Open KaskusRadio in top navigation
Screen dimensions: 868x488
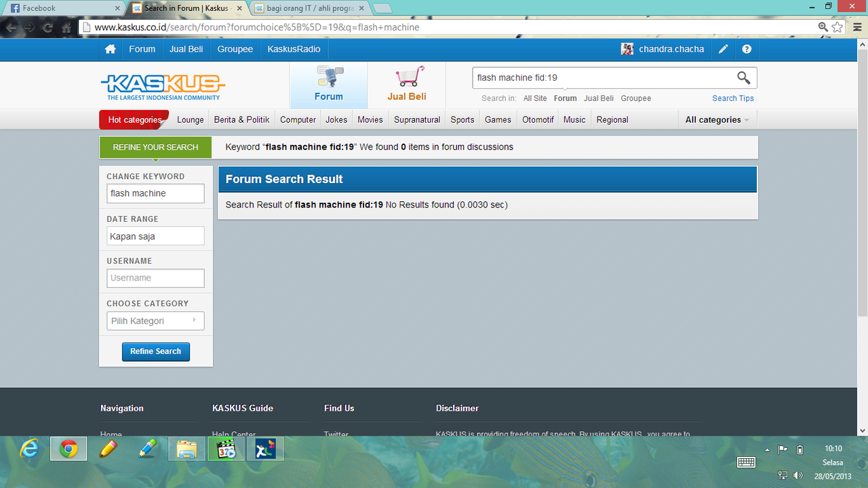click(294, 49)
